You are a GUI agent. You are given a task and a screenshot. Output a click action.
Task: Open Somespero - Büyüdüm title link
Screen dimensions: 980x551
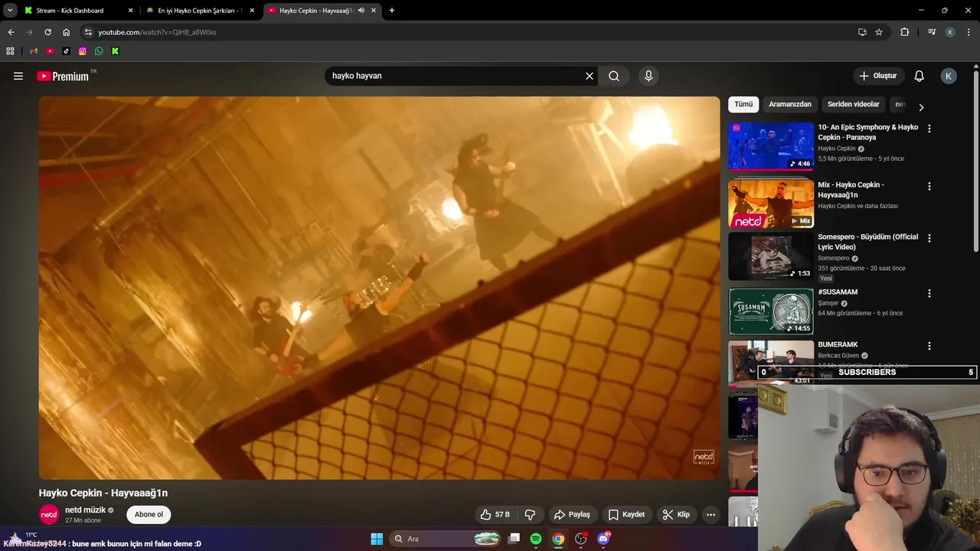(867, 242)
